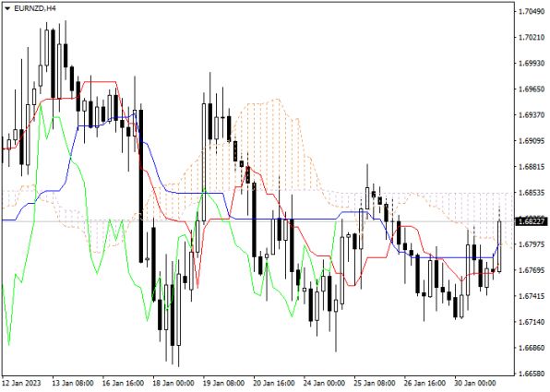Click the 1.67140 price scale label
The image size is (550, 392).
tap(532, 322)
